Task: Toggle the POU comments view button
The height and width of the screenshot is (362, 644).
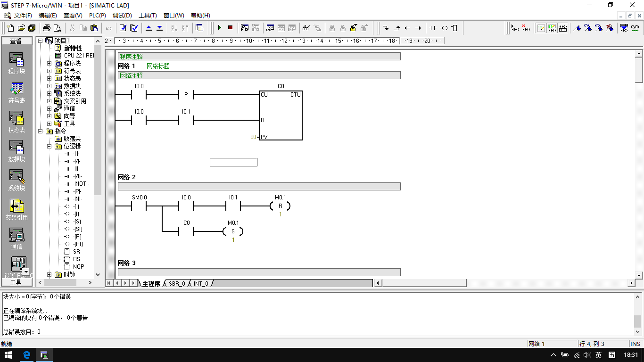Action: point(541,28)
